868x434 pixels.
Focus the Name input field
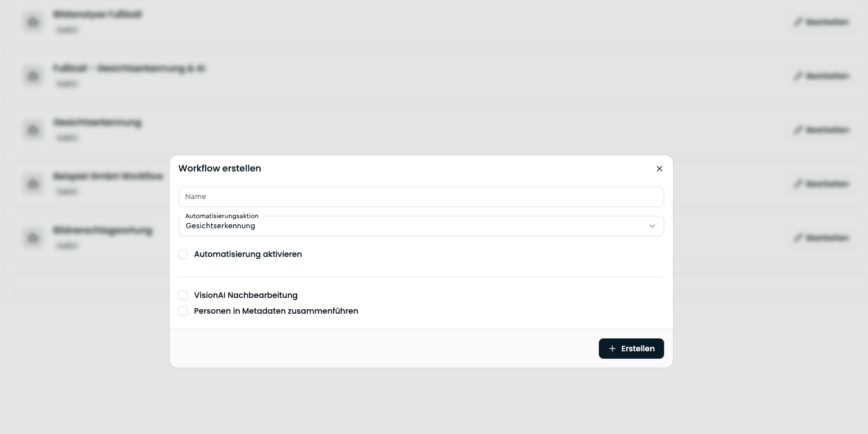pos(421,197)
